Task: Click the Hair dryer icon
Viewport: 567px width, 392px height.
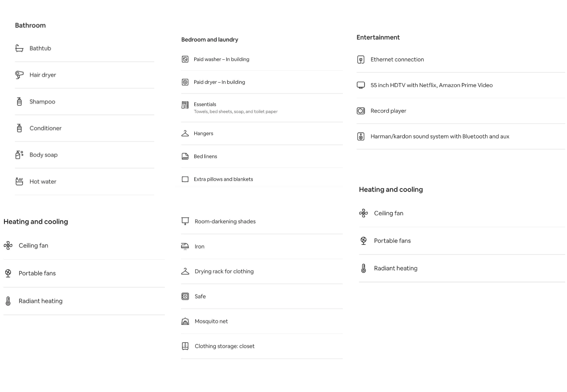Action: point(19,75)
